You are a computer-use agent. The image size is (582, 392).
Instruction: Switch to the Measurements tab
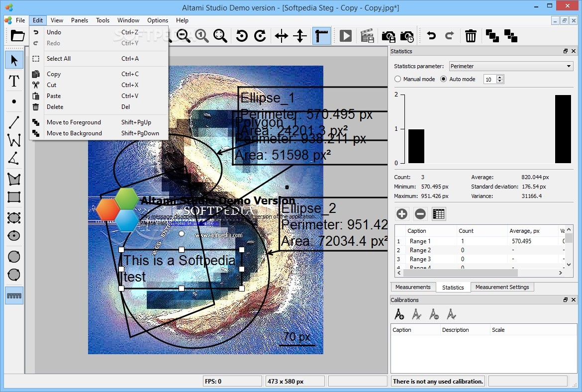[413, 288]
